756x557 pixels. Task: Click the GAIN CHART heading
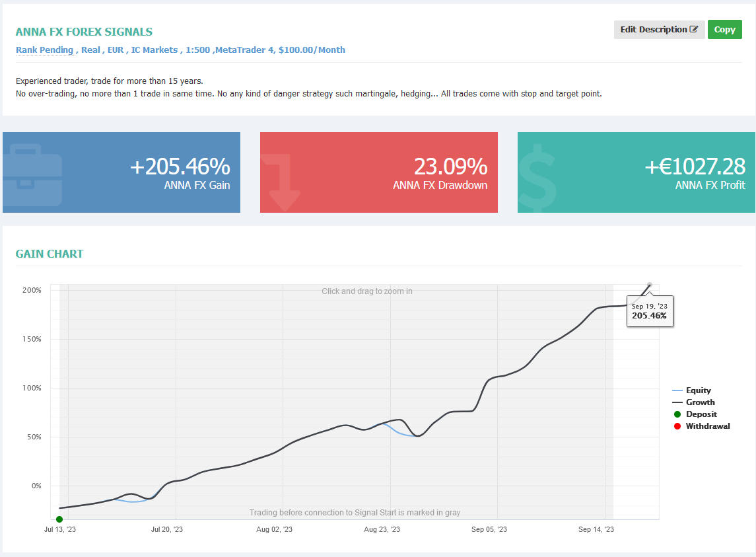[x=49, y=254]
